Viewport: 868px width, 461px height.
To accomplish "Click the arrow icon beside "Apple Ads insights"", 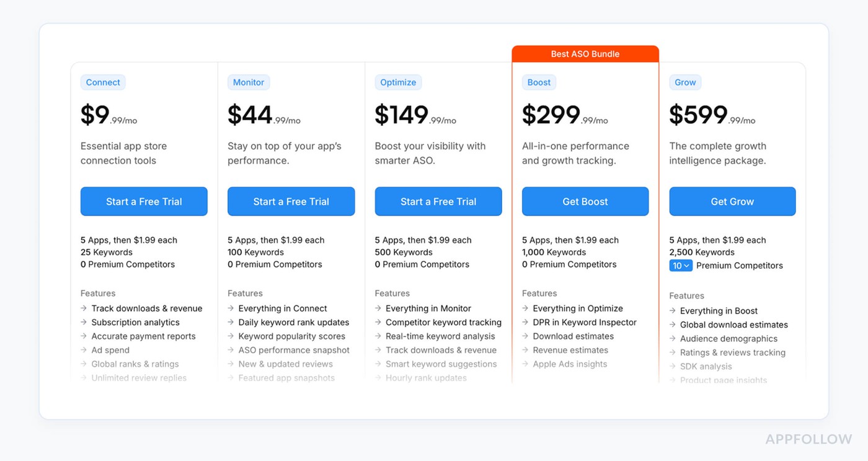I will (525, 364).
